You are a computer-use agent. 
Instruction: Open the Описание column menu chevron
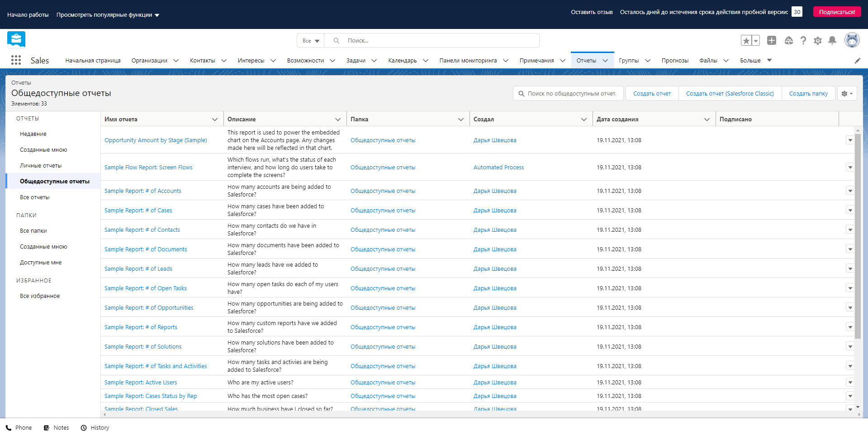[338, 120]
